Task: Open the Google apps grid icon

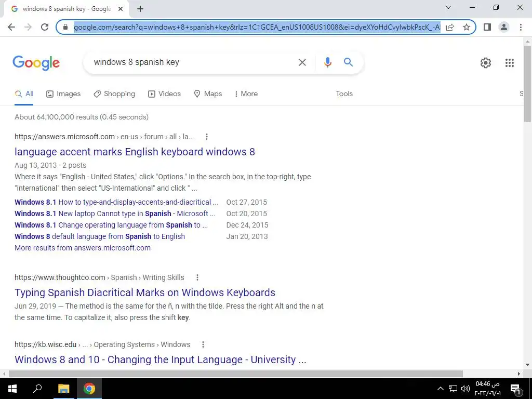Action: 509,63
